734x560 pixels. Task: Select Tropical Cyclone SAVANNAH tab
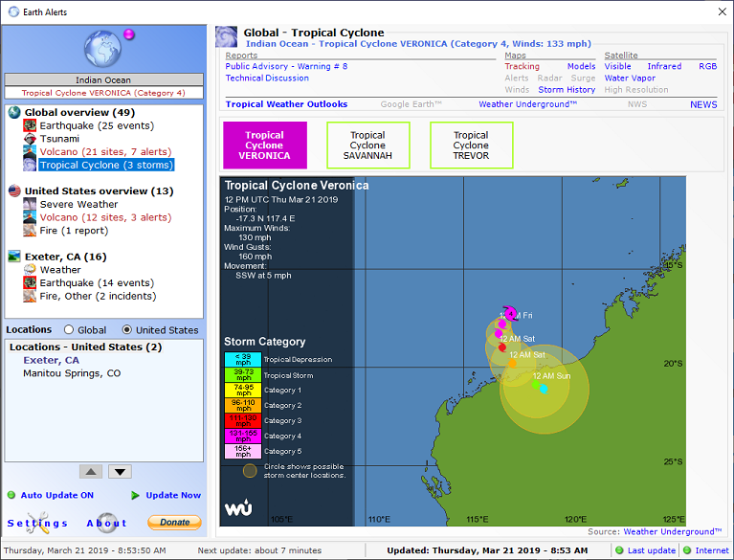pyautogui.click(x=368, y=146)
